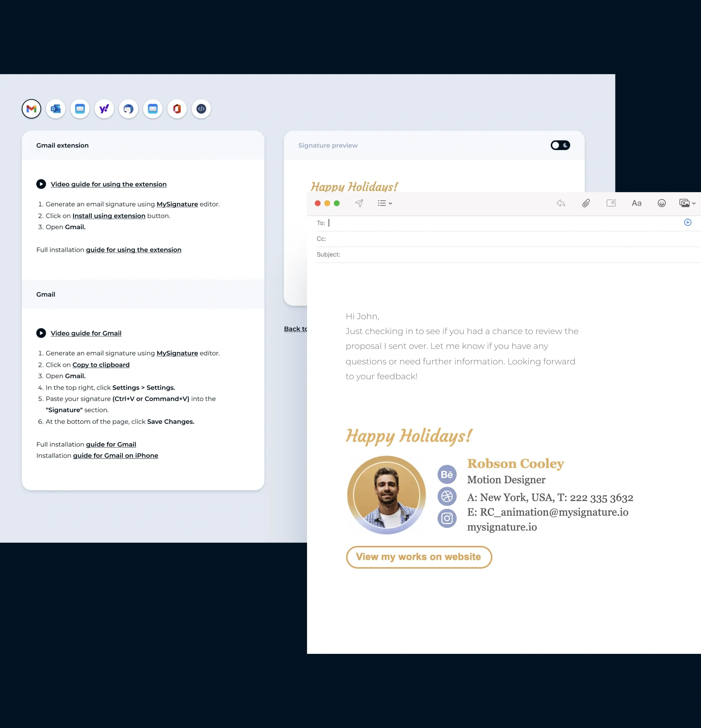
Task: Open MySignature link in Gmail extension steps
Action: [177, 204]
